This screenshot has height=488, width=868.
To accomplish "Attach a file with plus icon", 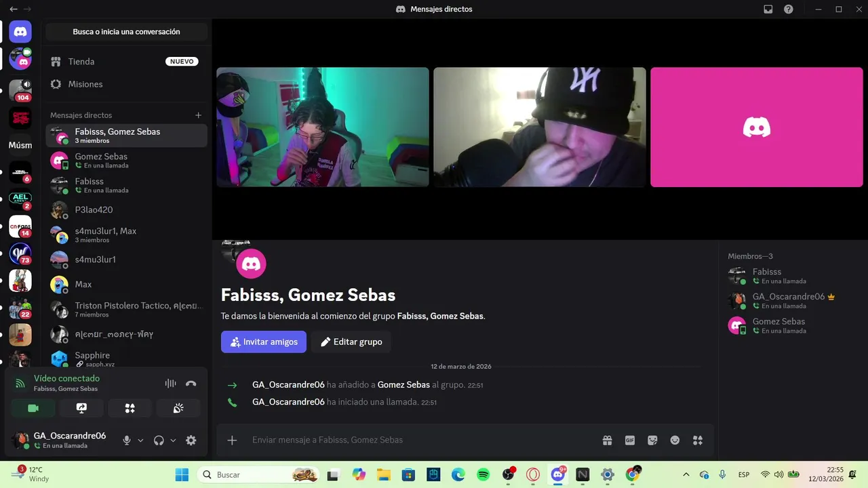I will (232, 440).
